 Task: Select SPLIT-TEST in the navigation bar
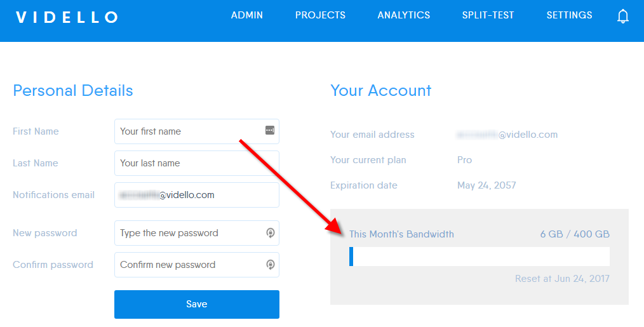(488, 15)
